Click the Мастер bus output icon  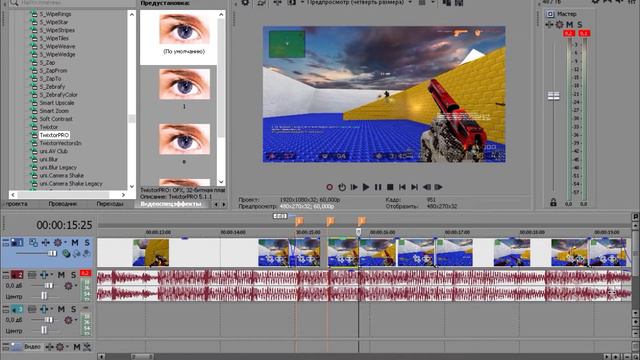pyautogui.click(x=550, y=14)
